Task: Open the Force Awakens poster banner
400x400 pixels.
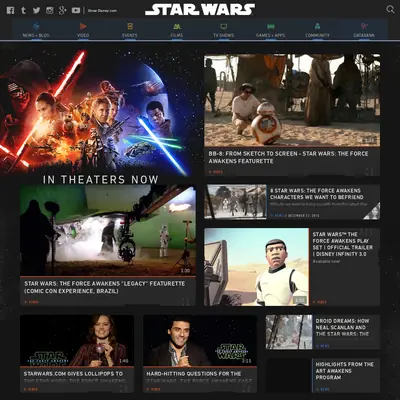Action: tap(97, 112)
